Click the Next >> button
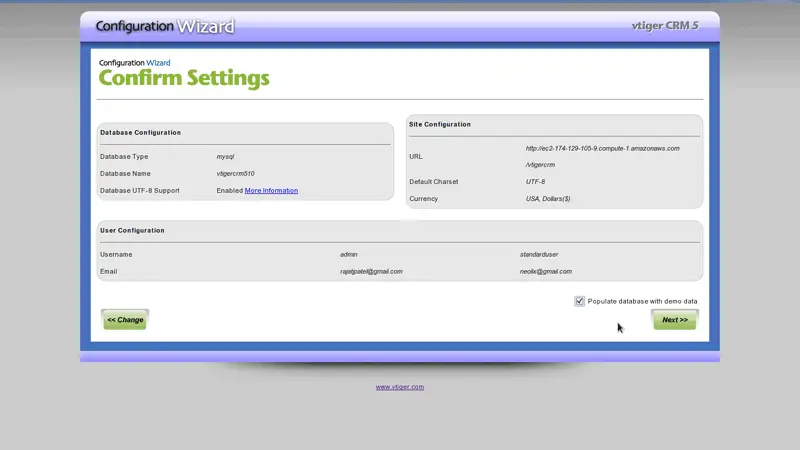Viewport: 800px width, 450px height. [x=674, y=320]
